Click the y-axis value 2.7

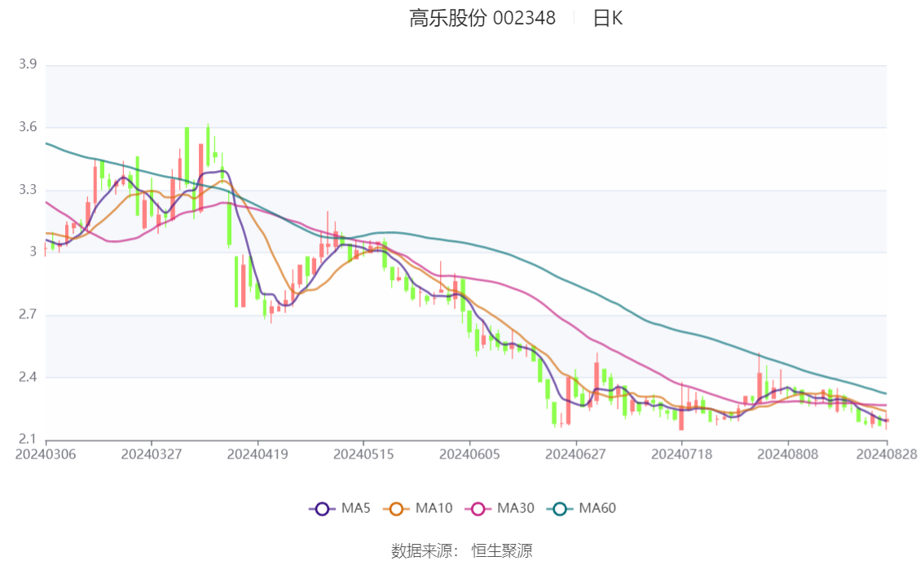pos(28,314)
